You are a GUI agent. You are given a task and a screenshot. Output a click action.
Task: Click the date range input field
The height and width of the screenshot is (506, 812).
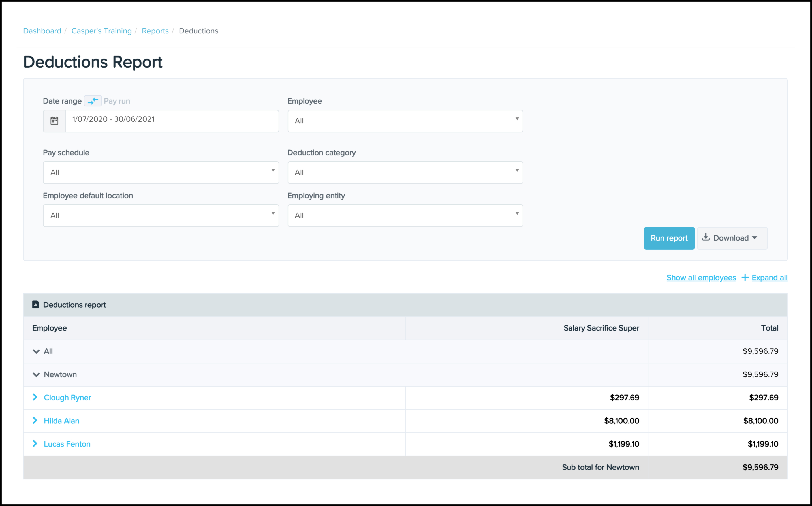172,121
